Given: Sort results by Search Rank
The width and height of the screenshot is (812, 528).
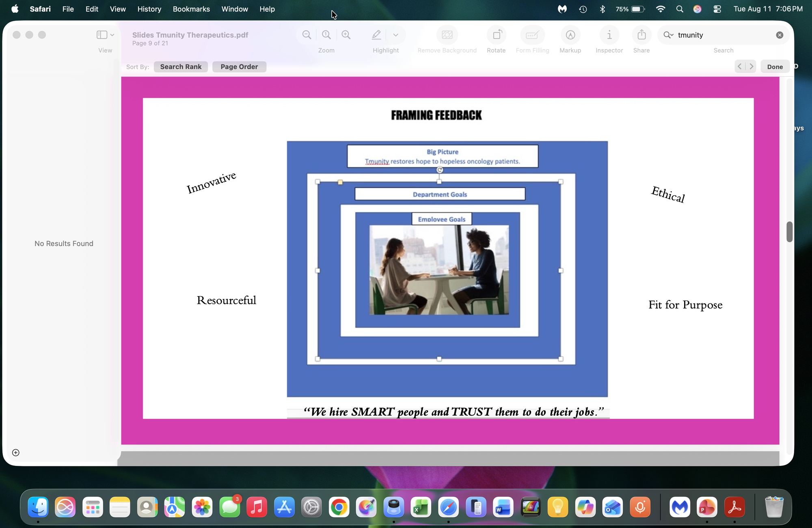Looking at the screenshot, I should click(x=181, y=67).
